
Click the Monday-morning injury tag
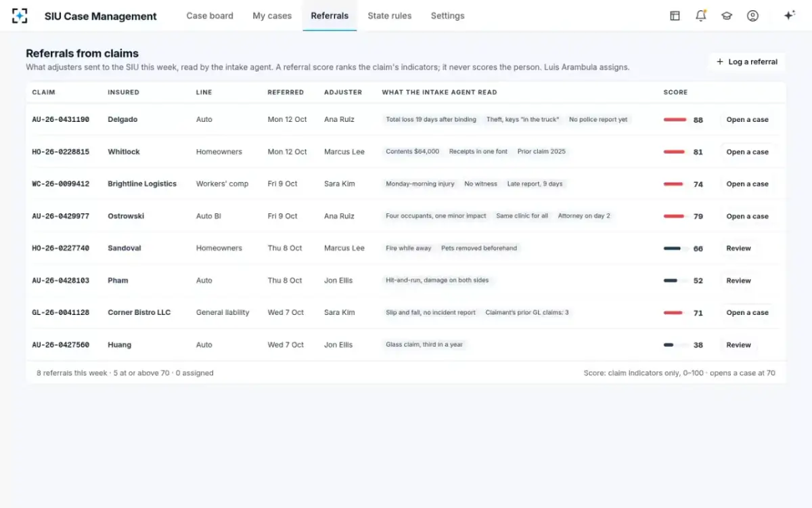[x=420, y=184]
